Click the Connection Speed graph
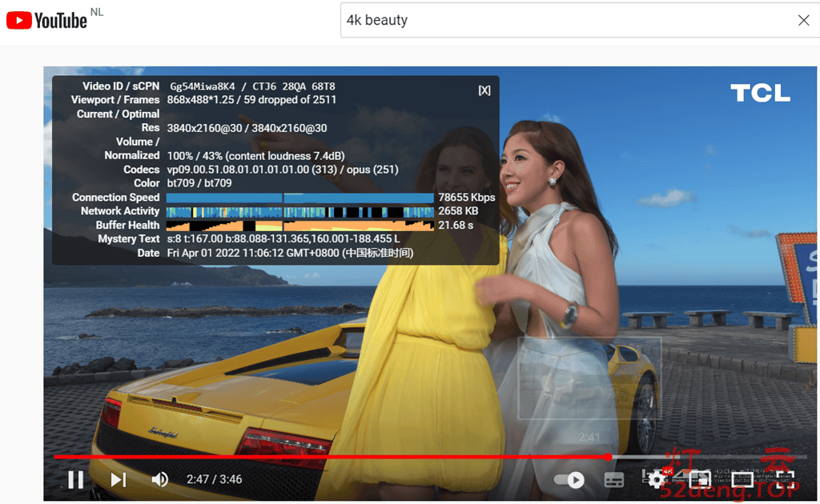Image resolution: width=820 pixels, height=504 pixels. 300,198
